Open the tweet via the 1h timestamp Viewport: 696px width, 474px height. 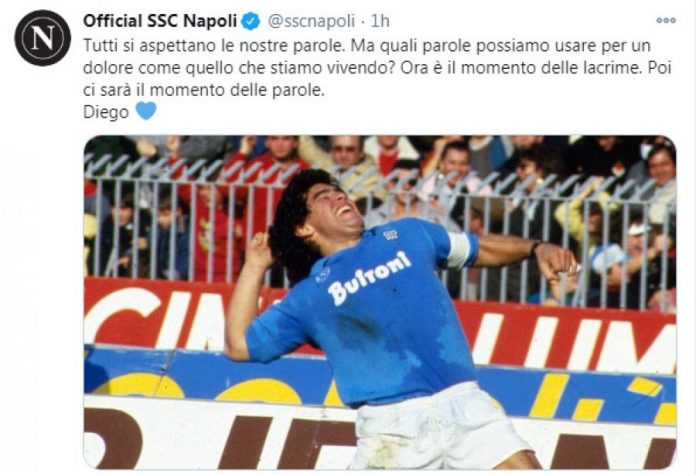tap(380, 21)
